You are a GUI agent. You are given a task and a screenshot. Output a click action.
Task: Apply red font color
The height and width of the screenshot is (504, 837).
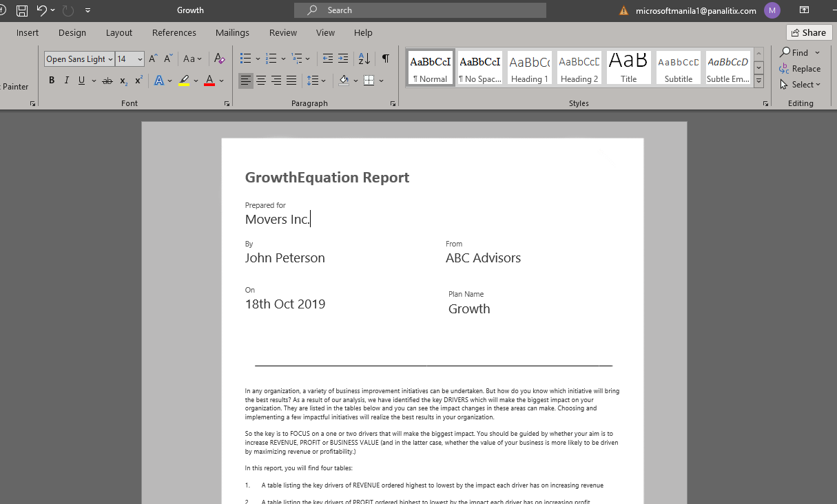209,81
